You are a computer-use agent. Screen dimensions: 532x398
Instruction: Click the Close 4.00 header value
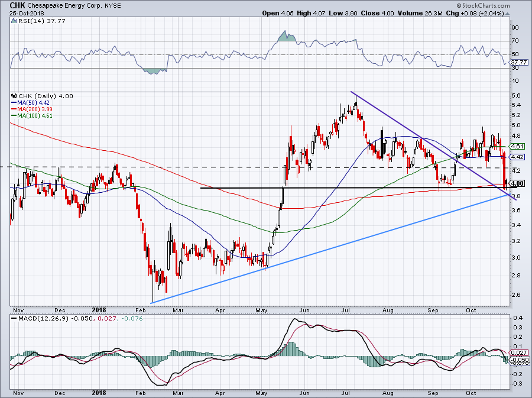(x=377, y=13)
